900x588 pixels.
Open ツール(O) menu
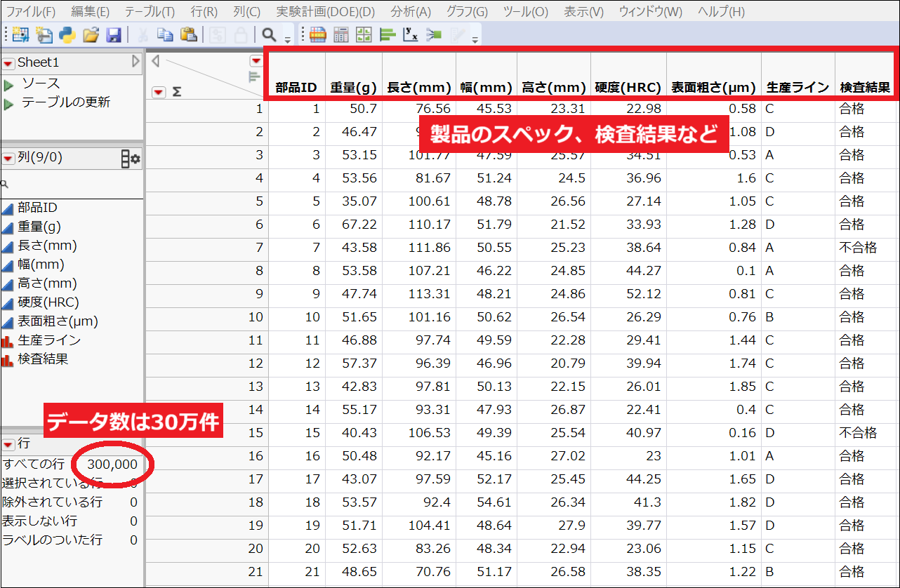[526, 12]
